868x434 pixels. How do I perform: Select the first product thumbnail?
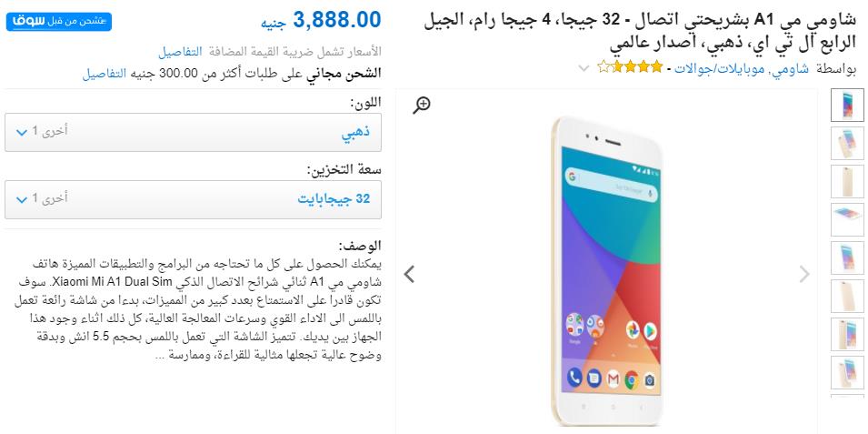(x=847, y=106)
